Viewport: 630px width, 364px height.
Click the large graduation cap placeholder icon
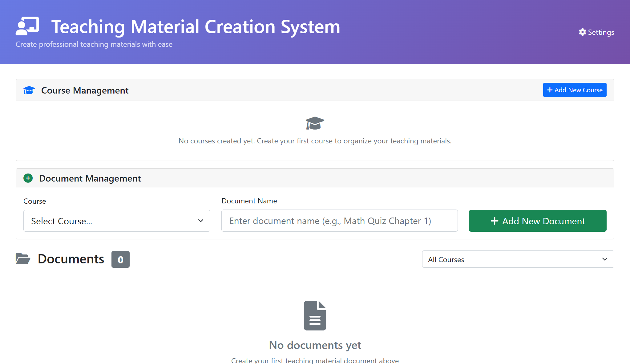[315, 123]
